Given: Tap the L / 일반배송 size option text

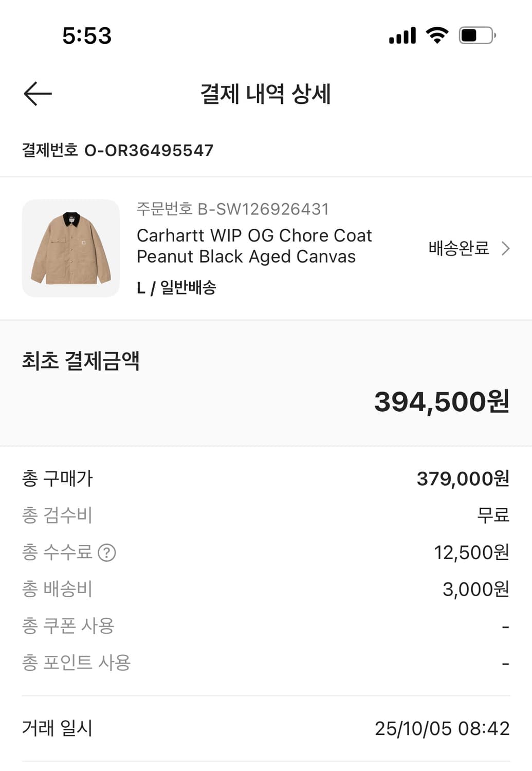Looking at the screenshot, I should tap(176, 287).
